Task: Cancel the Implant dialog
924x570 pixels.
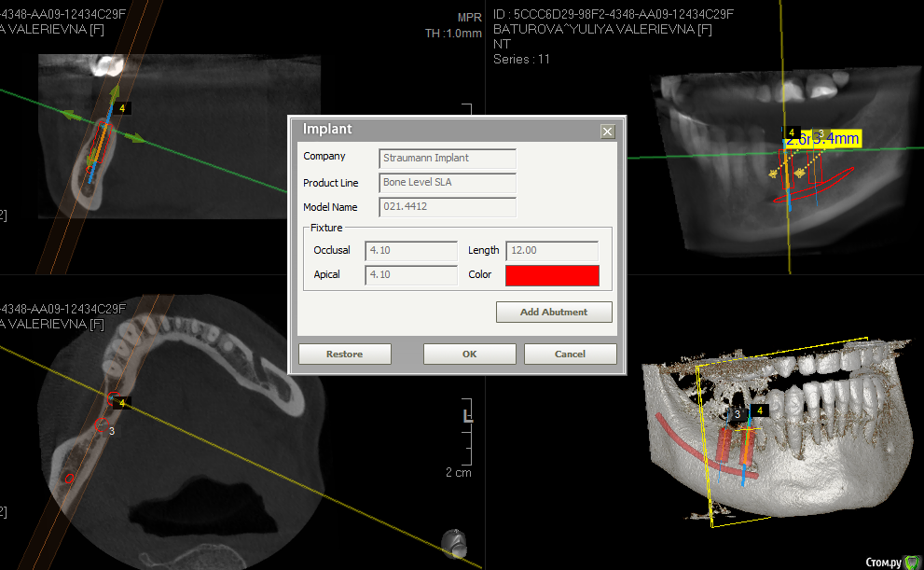Action: click(570, 354)
